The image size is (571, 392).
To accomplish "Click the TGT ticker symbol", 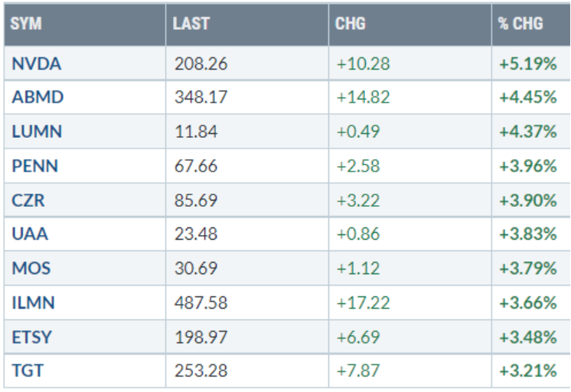I will click(28, 371).
